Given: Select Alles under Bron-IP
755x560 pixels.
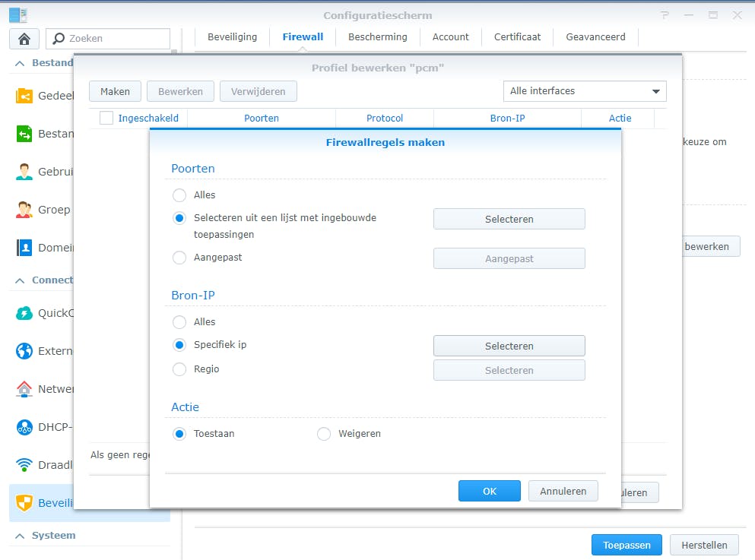Looking at the screenshot, I should point(179,322).
